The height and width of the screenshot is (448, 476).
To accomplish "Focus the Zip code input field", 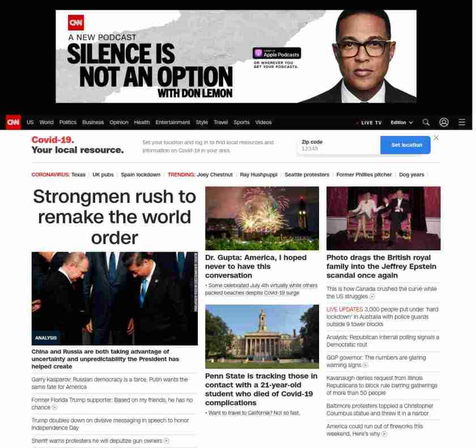I will [x=338, y=148].
